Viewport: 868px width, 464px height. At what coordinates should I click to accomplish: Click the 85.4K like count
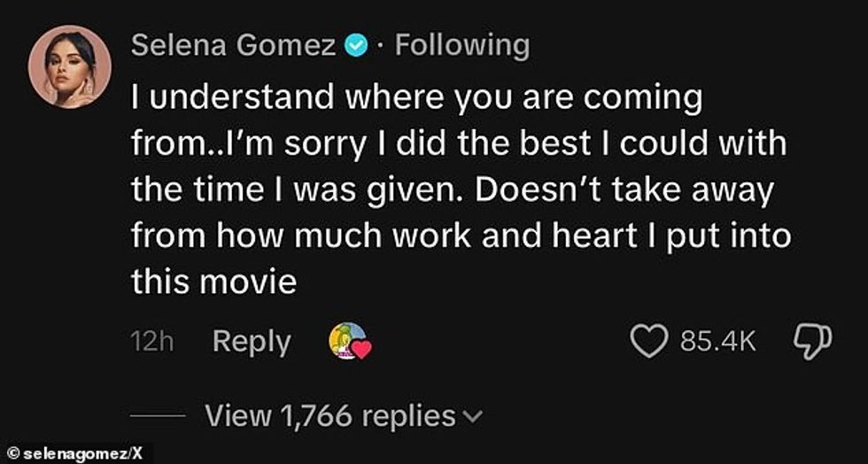tap(717, 342)
